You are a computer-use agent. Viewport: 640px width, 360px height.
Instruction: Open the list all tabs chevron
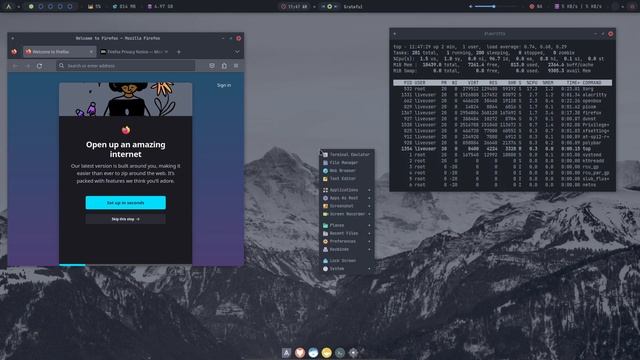click(237, 52)
